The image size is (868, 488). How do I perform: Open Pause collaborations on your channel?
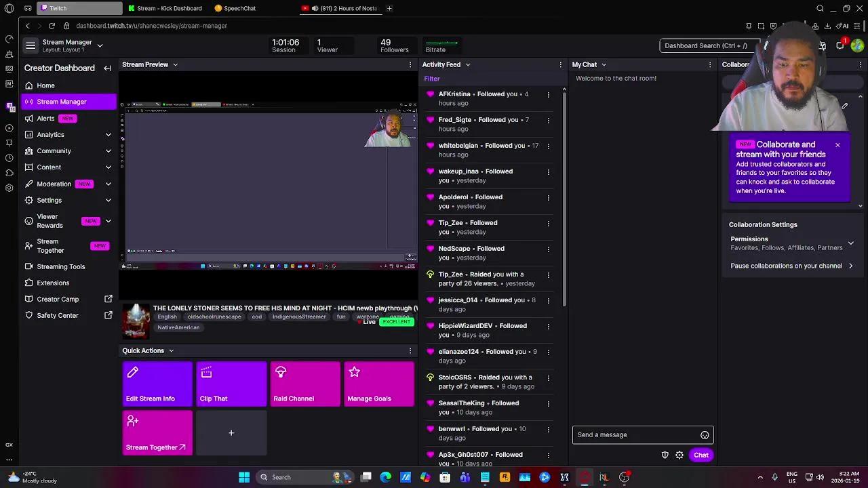(791, 266)
